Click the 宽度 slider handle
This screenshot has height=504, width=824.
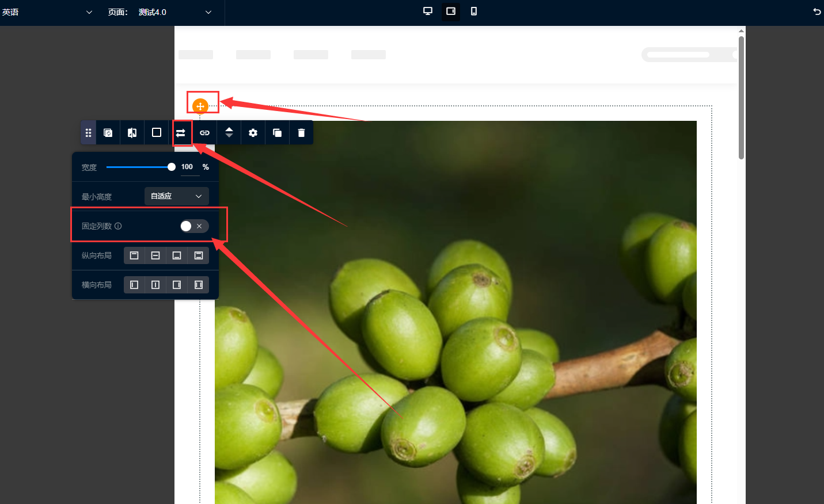[171, 167]
